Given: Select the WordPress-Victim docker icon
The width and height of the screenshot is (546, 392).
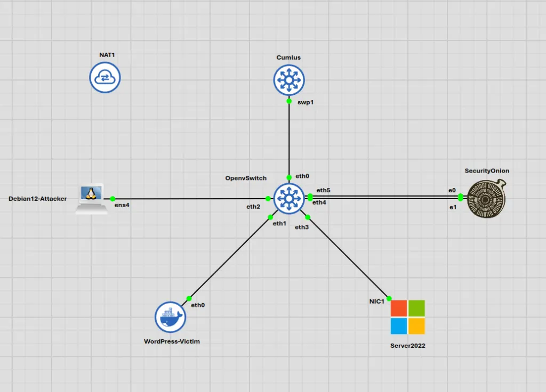Looking at the screenshot, I should [x=170, y=317].
